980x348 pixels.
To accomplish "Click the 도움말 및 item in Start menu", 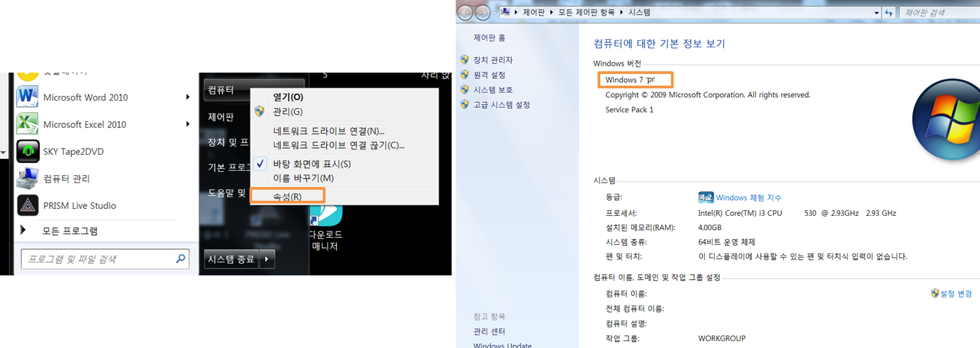I will coord(227,193).
